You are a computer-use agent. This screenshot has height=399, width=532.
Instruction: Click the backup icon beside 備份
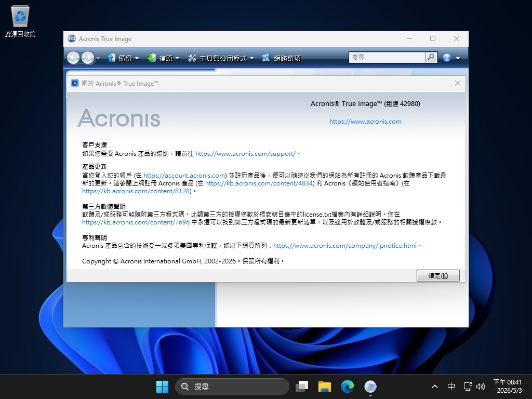click(111, 58)
